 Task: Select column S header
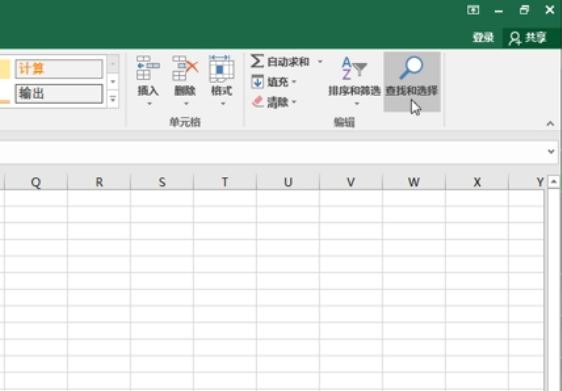click(x=162, y=182)
